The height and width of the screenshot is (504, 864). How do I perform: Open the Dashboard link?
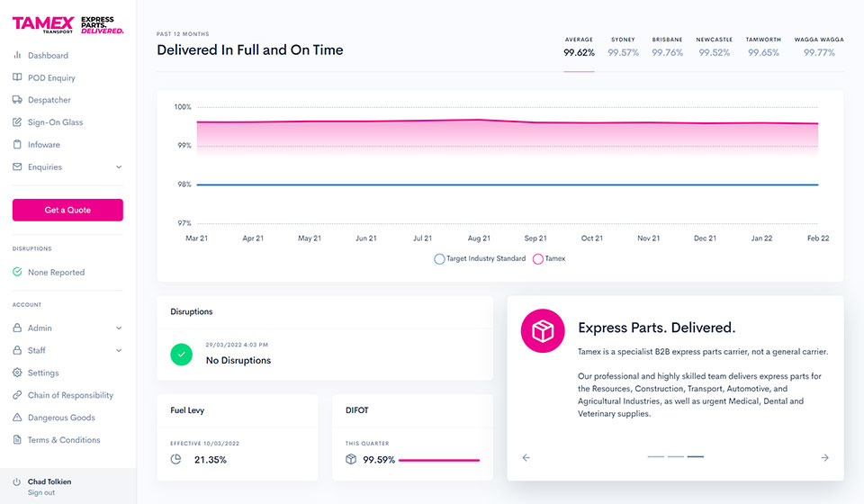[x=48, y=55]
